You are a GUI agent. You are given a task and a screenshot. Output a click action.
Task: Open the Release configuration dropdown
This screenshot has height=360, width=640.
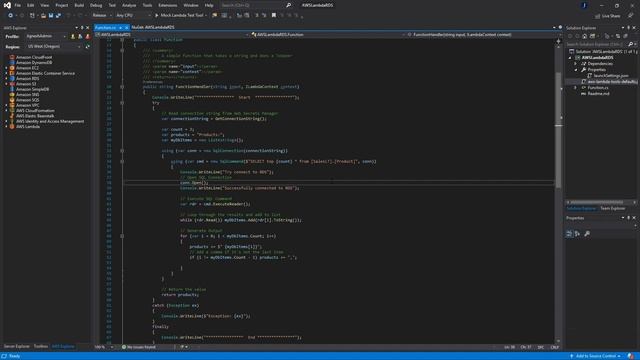coord(102,16)
